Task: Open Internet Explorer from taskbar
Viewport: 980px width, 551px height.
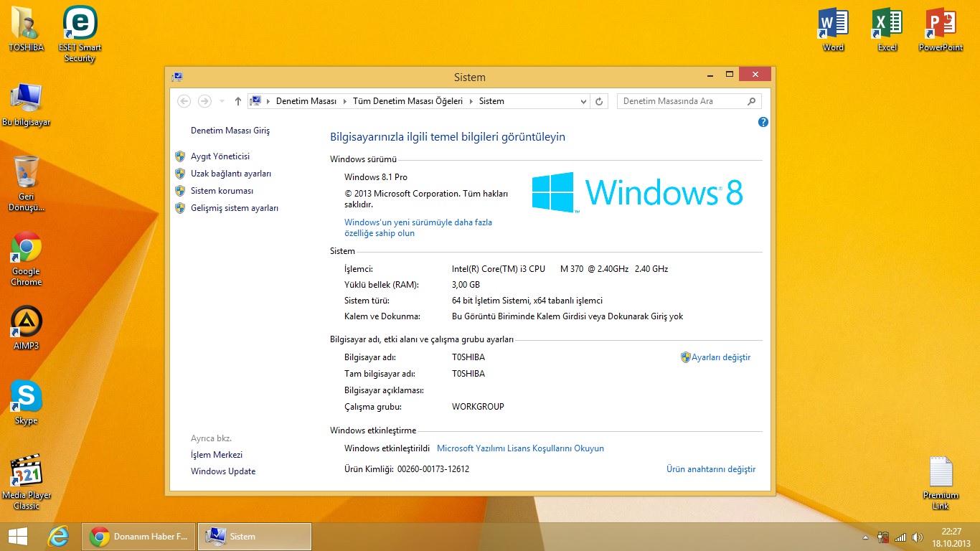Action: pos(58,536)
